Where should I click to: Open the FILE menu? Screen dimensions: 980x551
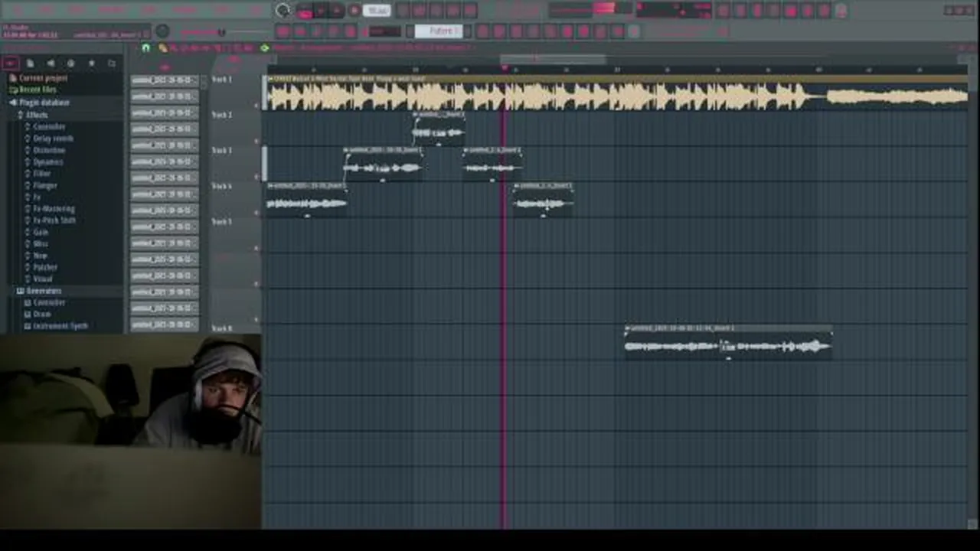click(x=16, y=10)
